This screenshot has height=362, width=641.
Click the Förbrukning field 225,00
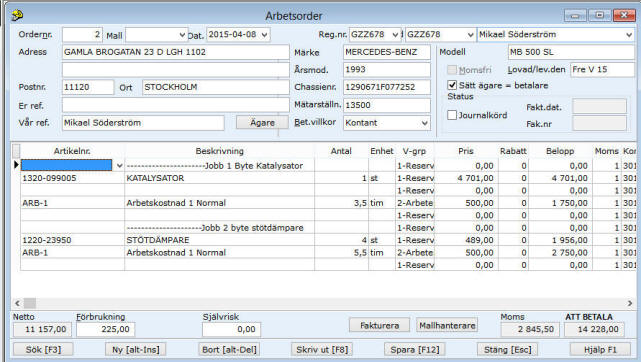pyautogui.click(x=105, y=329)
